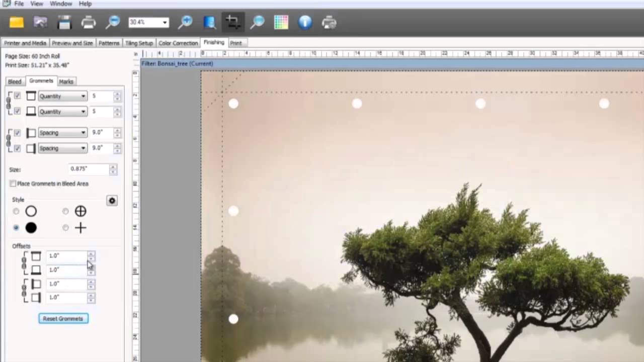The width and height of the screenshot is (644, 362).
Task: Click the right spacing field showing 9.0"
Action: [x=102, y=148]
